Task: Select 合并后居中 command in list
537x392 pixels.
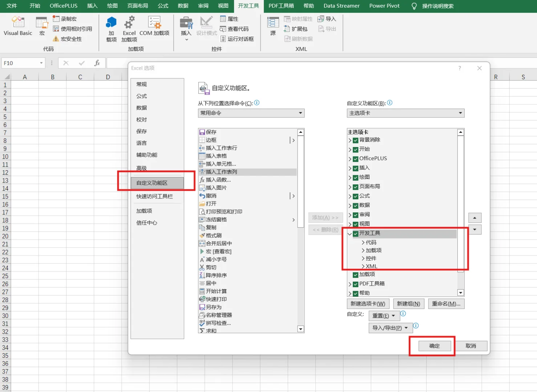Action: click(247, 244)
